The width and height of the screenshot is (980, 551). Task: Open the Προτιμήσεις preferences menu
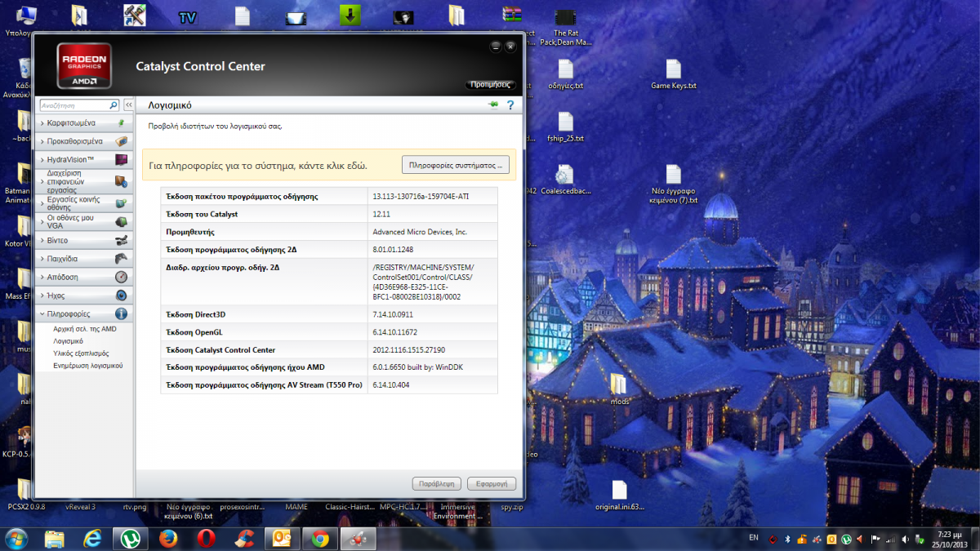tap(491, 84)
